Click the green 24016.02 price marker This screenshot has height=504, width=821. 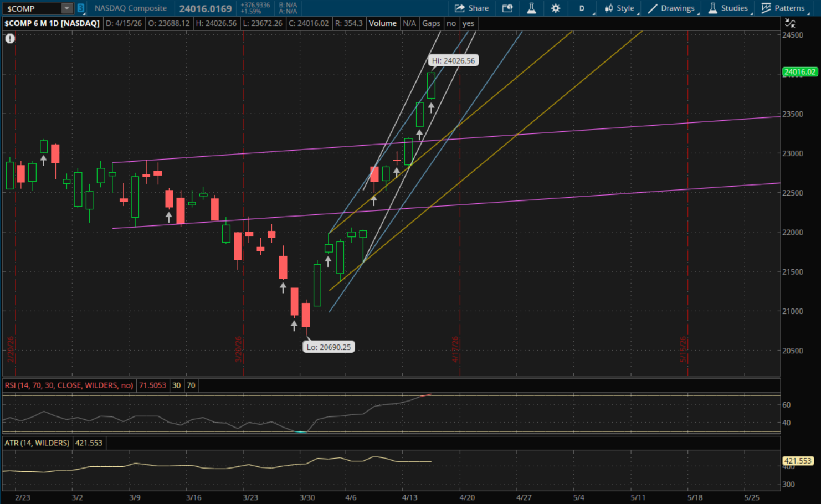(x=799, y=72)
